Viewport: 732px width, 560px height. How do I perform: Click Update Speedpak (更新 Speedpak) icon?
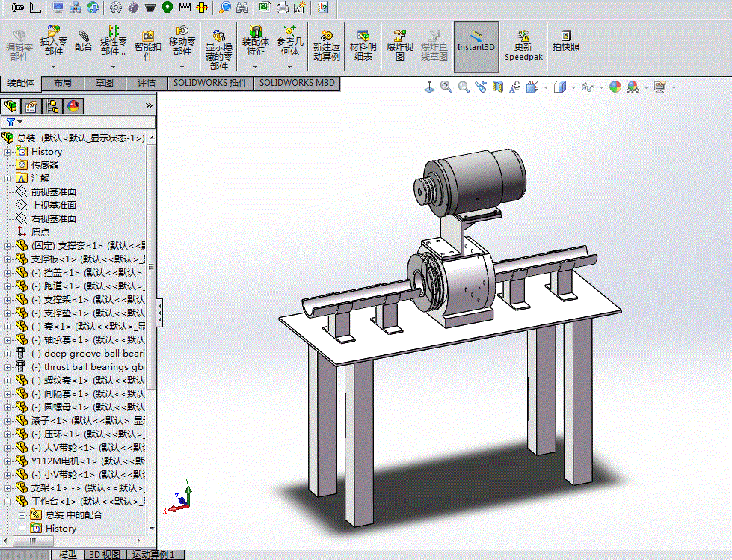coord(523,35)
